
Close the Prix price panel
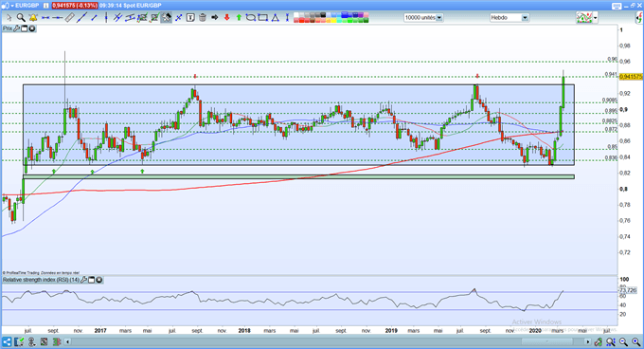coord(31,28)
